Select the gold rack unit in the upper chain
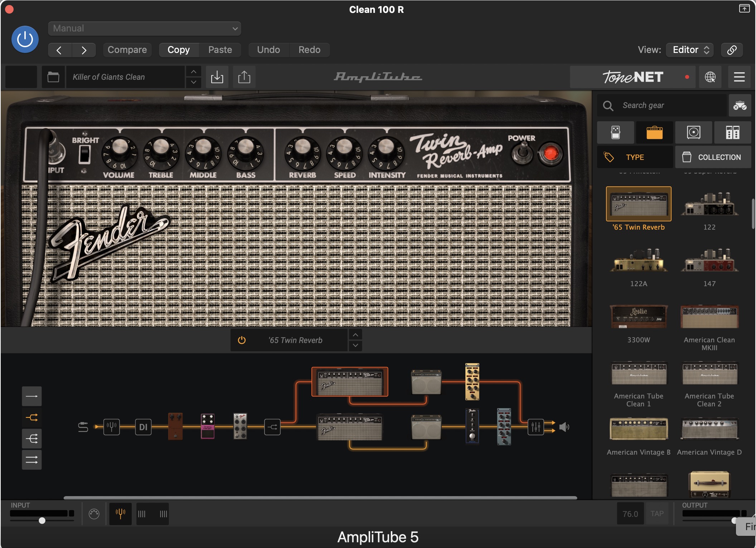This screenshot has width=756, height=548. 472,382
